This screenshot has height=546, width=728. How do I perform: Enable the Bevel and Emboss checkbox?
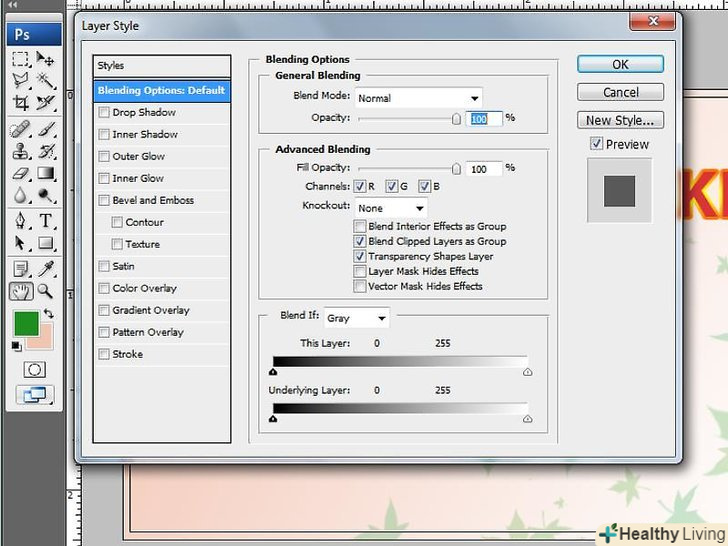pos(104,201)
